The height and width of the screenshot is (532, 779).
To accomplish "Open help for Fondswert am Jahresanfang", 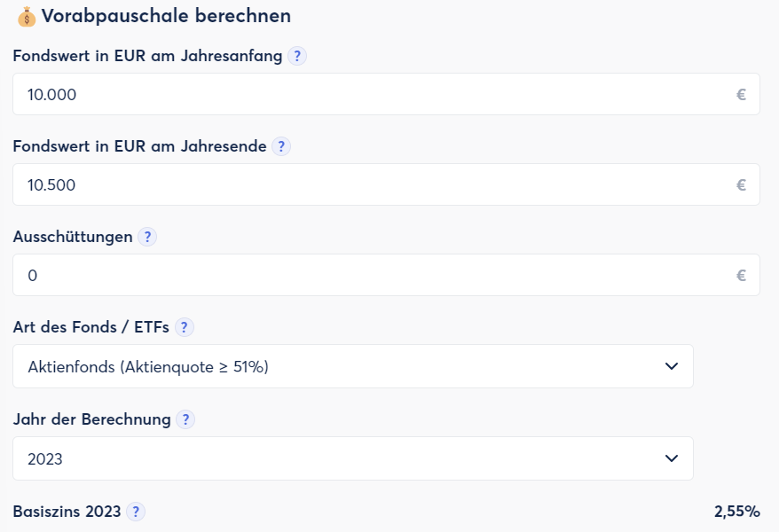I will (x=297, y=57).
